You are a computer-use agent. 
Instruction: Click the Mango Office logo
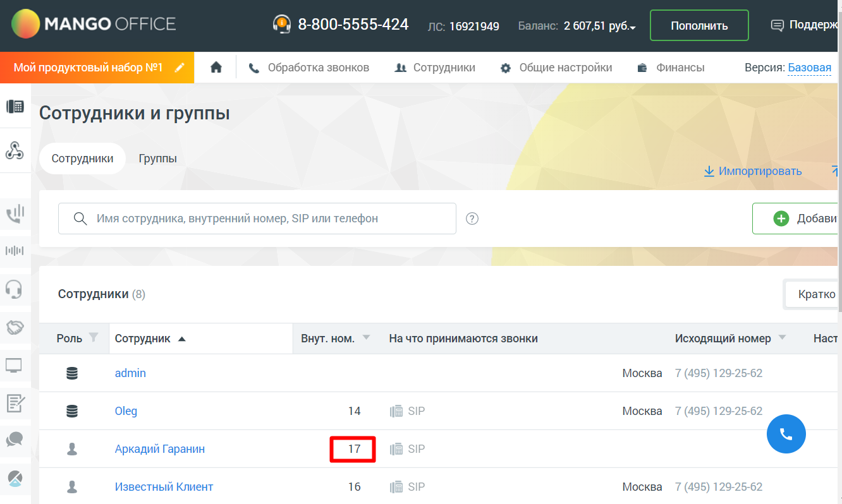point(94,25)
